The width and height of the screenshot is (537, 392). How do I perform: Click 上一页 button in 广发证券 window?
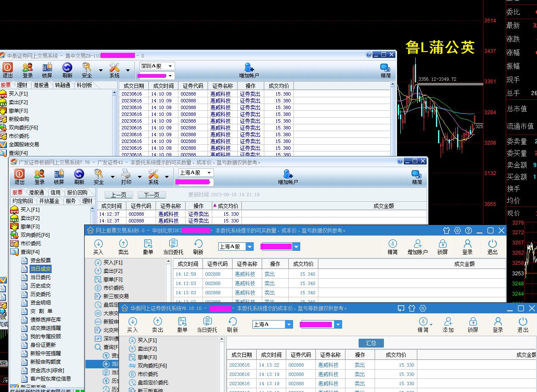pyautogui.click(x=119, y=195)
